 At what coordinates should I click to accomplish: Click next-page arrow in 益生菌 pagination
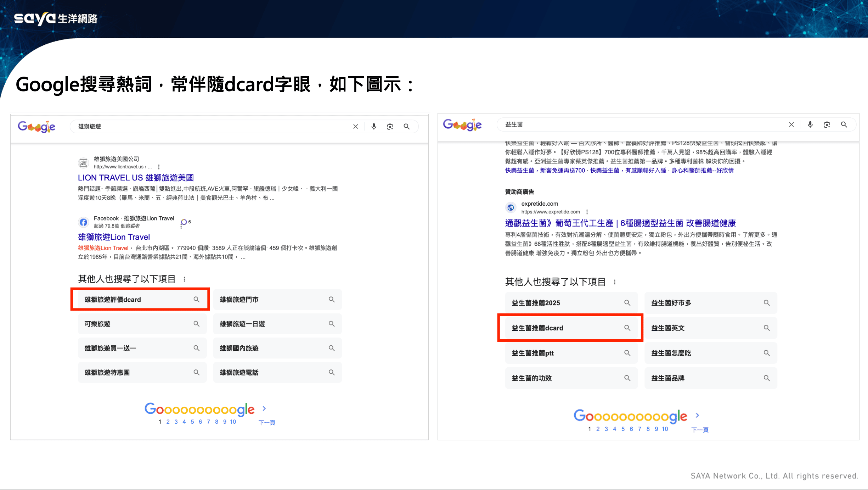click(697, 416)
